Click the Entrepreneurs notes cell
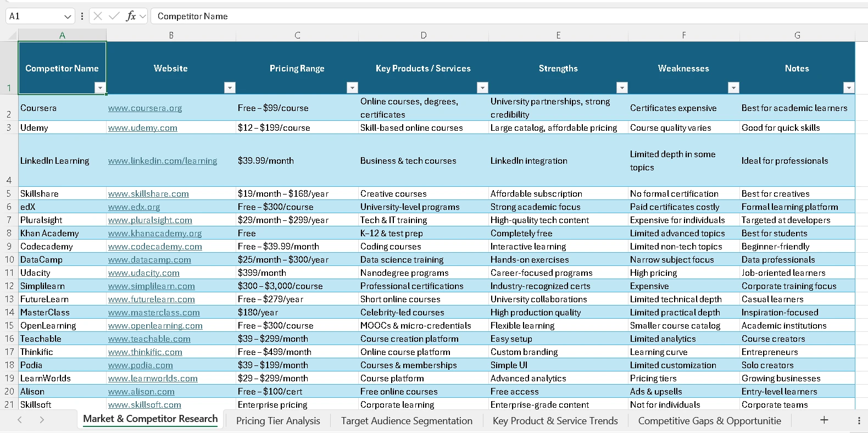Screen dimensions: 868x433 tap(797, 352)
